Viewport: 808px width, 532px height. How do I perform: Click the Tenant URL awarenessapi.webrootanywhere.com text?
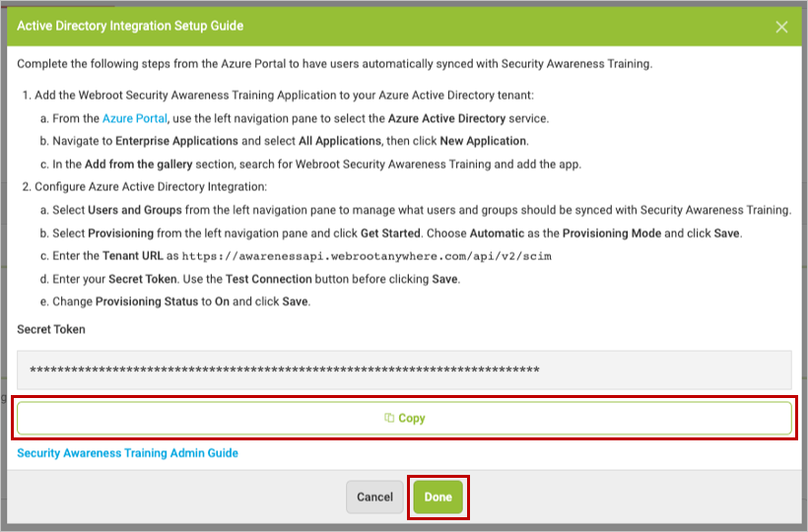(367, 256)
